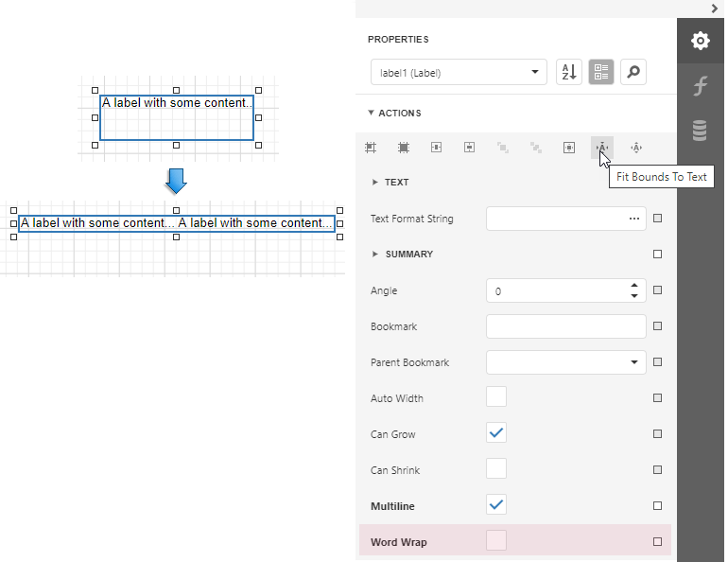Switch to categorized properties view
Image resolution: width=728 pixels, height=562 pixels.
(601, 72)
